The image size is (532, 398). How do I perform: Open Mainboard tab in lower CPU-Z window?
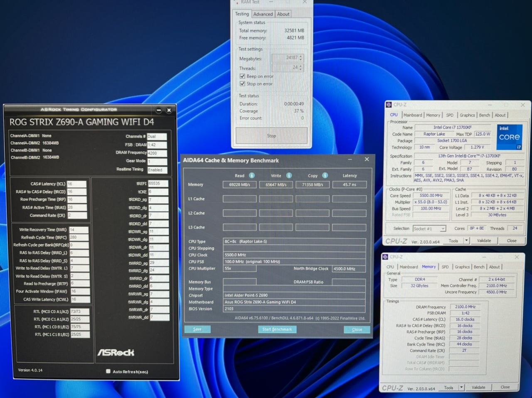[x=409, y=267]
